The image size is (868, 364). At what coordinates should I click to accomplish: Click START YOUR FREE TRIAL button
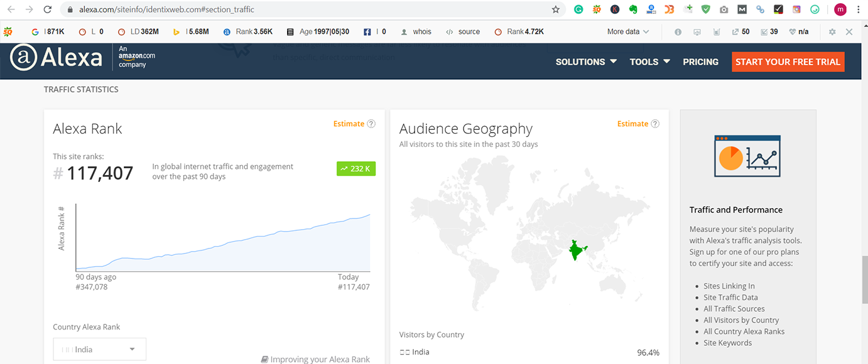(788, 62)
